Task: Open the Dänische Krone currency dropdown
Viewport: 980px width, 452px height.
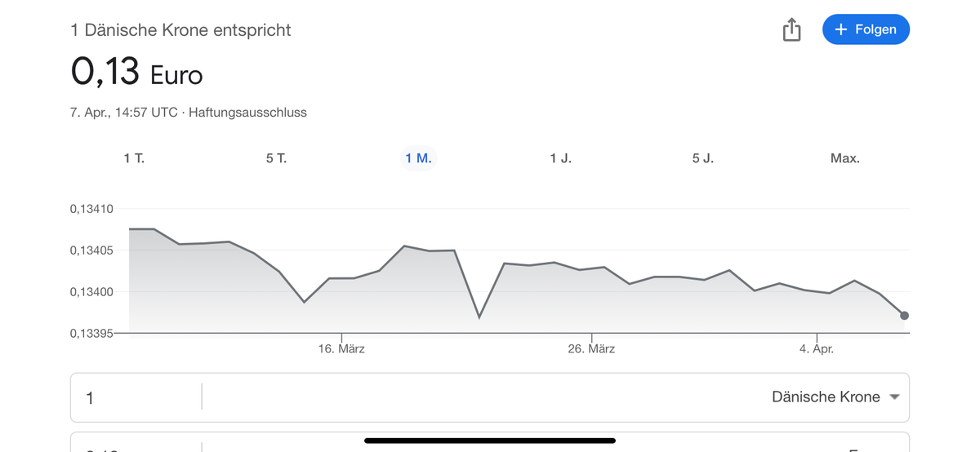Action: point(825,397)
